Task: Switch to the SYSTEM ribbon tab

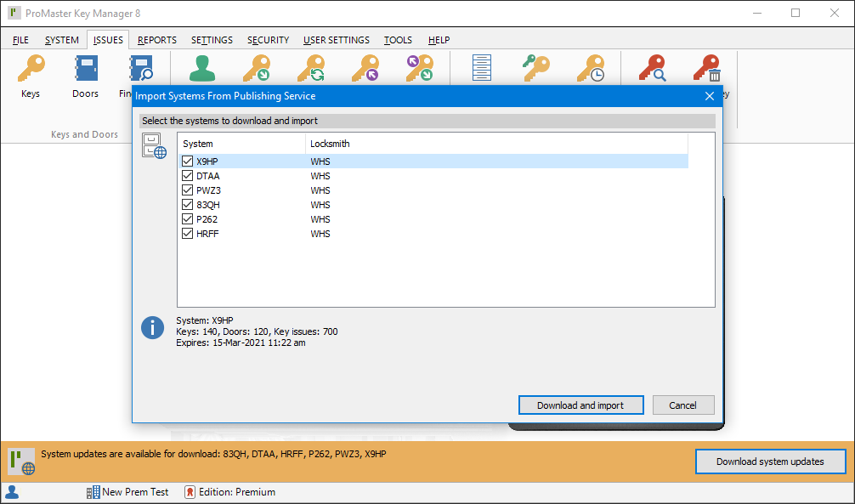Action: pos(61,40)
